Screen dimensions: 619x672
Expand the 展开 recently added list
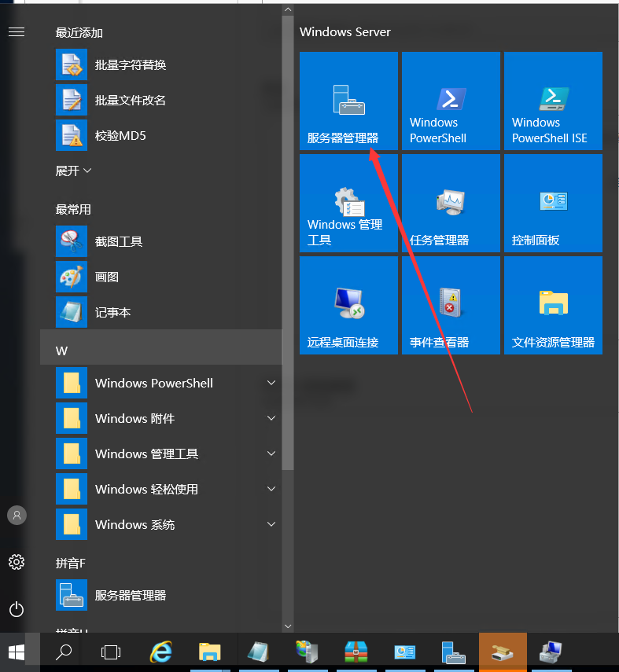(x=73, y=171)
